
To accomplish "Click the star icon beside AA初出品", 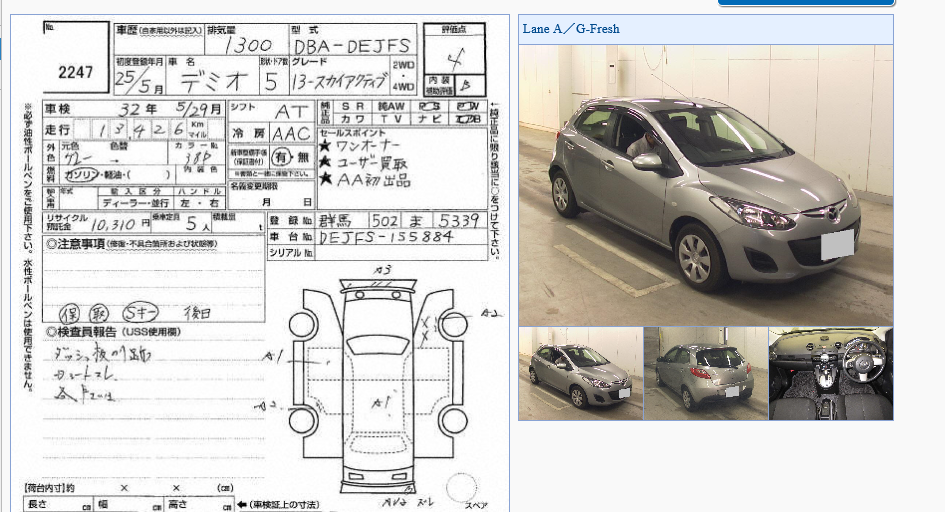I will point(326,178).
